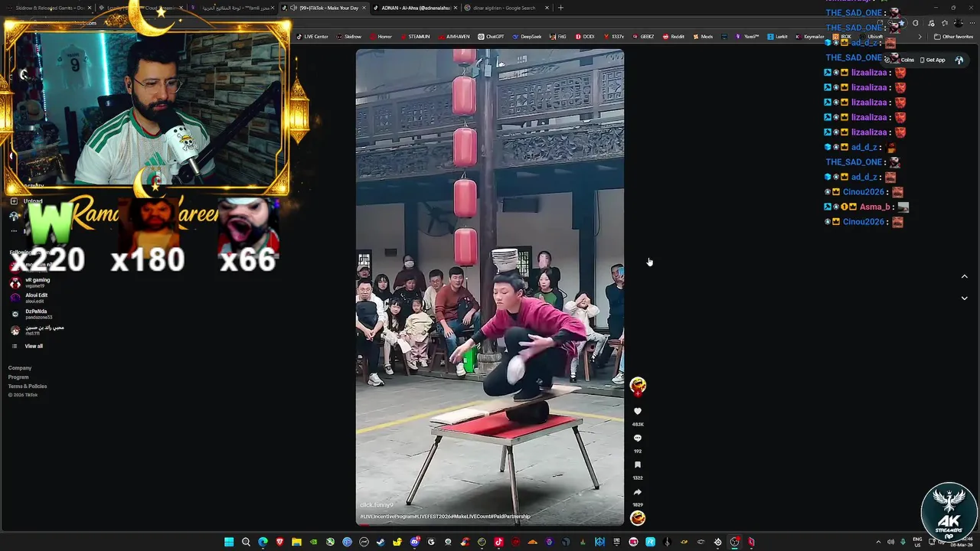980x551 pixels.
Task: Open the Keymailer bookmark
Action: [809, 37]
